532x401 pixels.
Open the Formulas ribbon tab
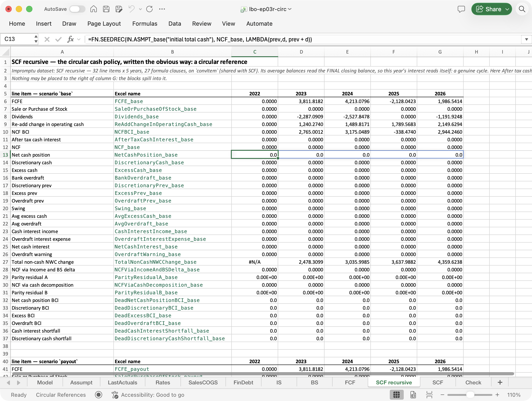144,24
